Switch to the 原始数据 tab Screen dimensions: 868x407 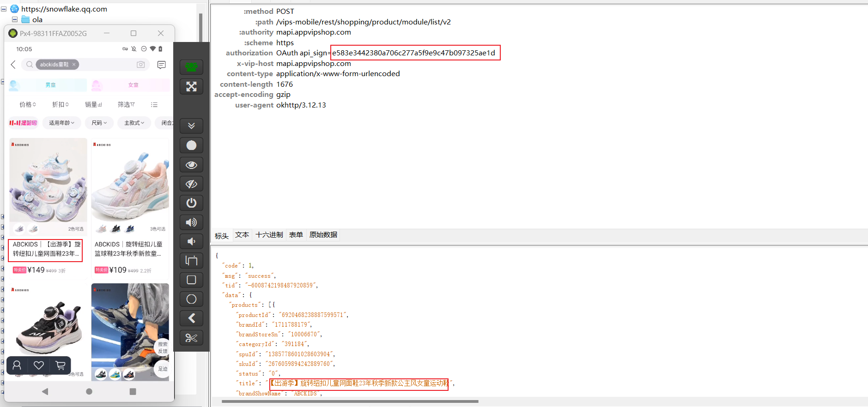point(323,235)
